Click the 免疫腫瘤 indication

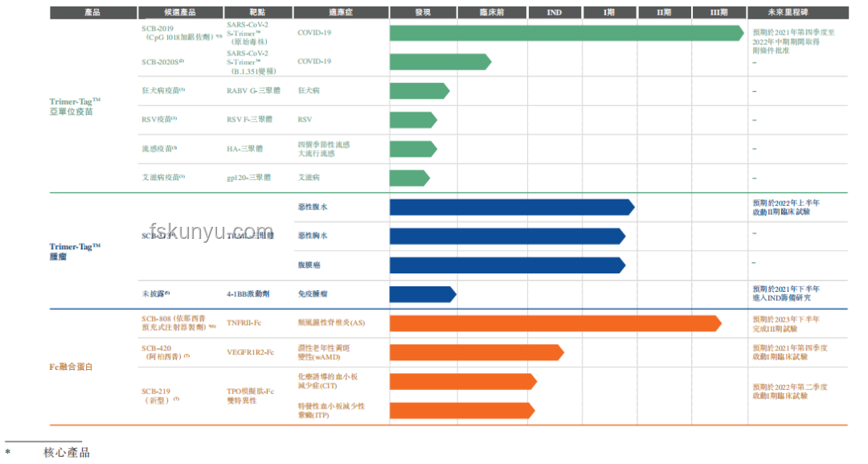point(313,294)
